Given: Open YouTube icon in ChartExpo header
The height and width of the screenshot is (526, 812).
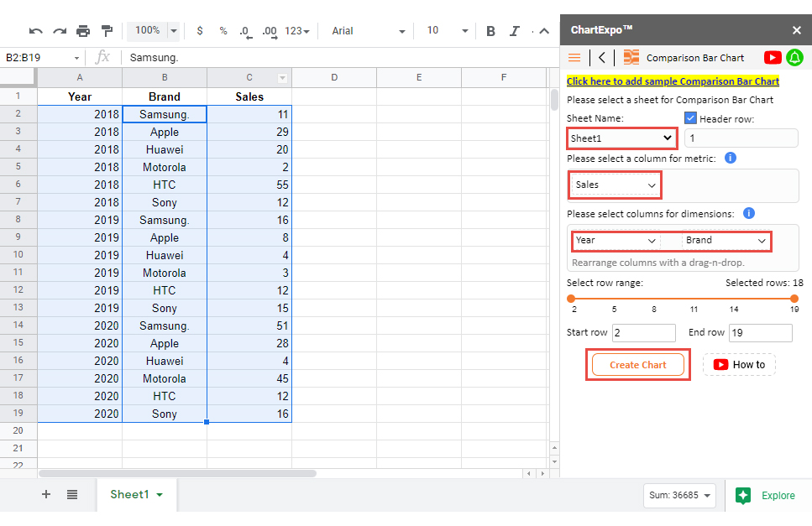Looking at the screenshot, I should point(773,57).
